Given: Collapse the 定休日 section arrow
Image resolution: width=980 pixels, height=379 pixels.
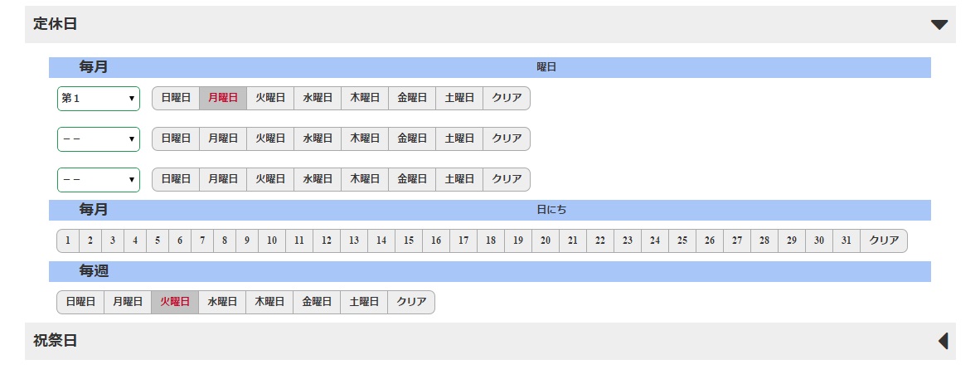Looking at the screenshot, I should click(x=939, y=25).
